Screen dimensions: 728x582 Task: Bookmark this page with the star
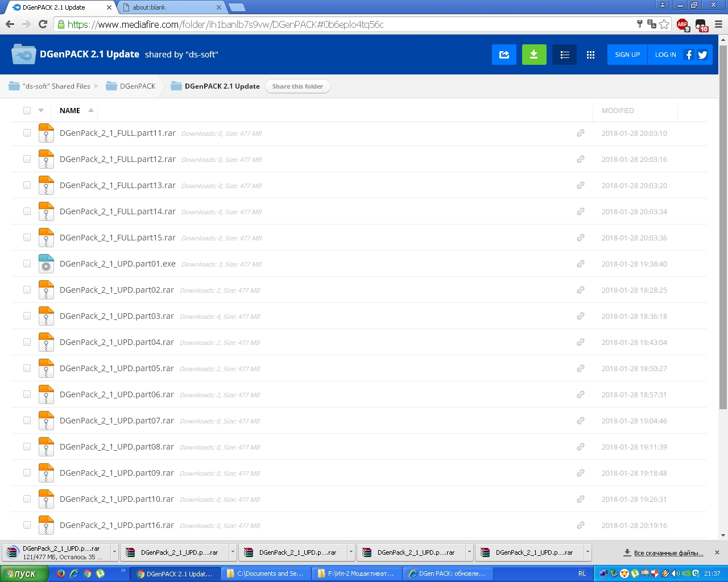coord(664,24)
